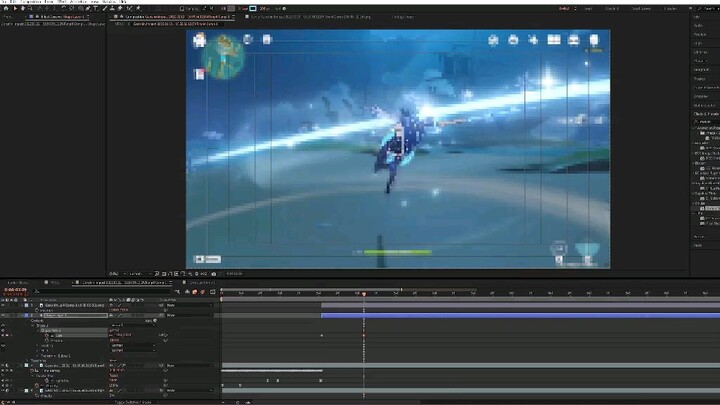Image resolution: width=720 pixels, height=405 pixels.
Task: Click the Toggle Switches / Modes button
Action: (x=133, y=402)
